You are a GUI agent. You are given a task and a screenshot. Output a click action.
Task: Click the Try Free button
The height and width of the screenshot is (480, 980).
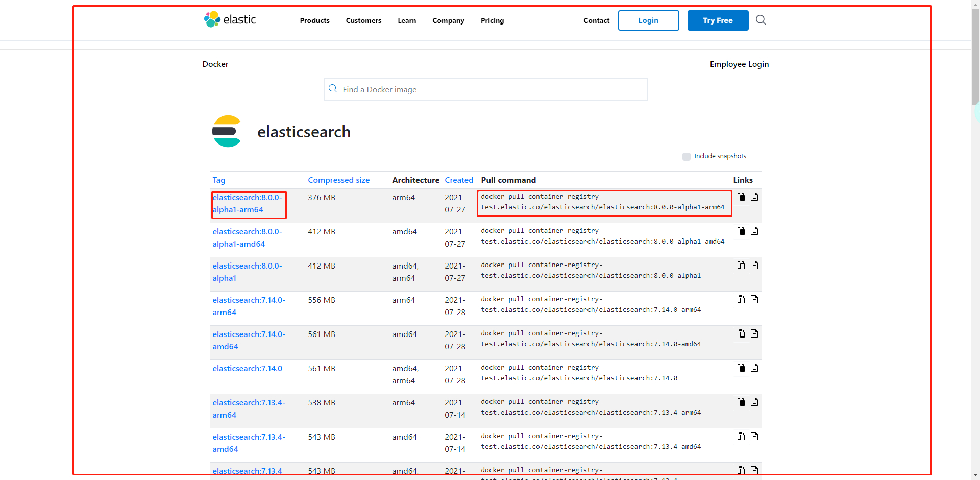(x=718, y=20)
